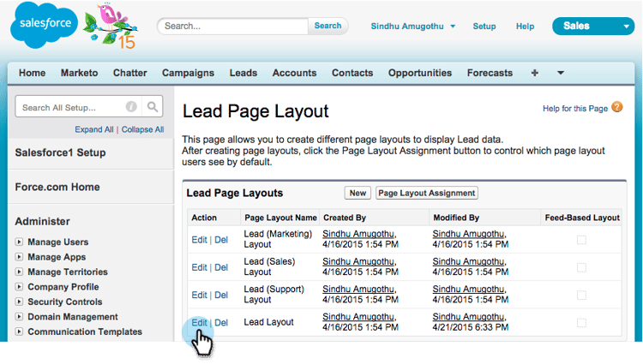Click the global Search... input field

233,27
